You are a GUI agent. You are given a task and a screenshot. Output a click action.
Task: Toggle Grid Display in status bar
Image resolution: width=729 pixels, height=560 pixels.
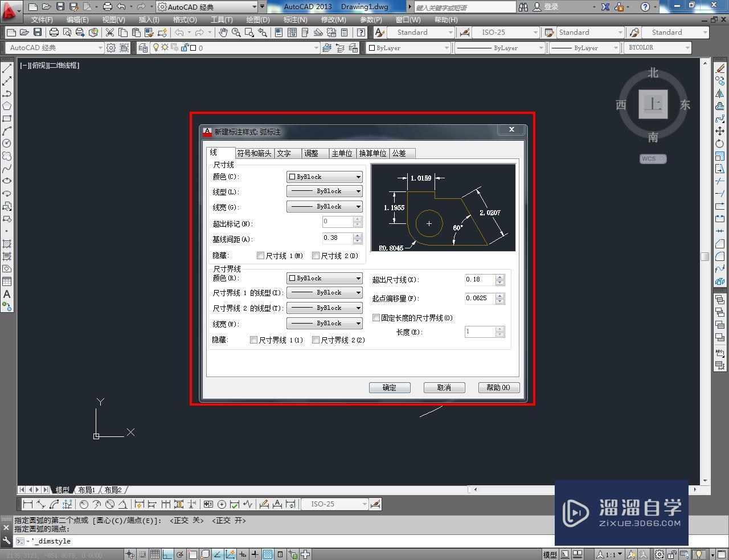(155, 554)
